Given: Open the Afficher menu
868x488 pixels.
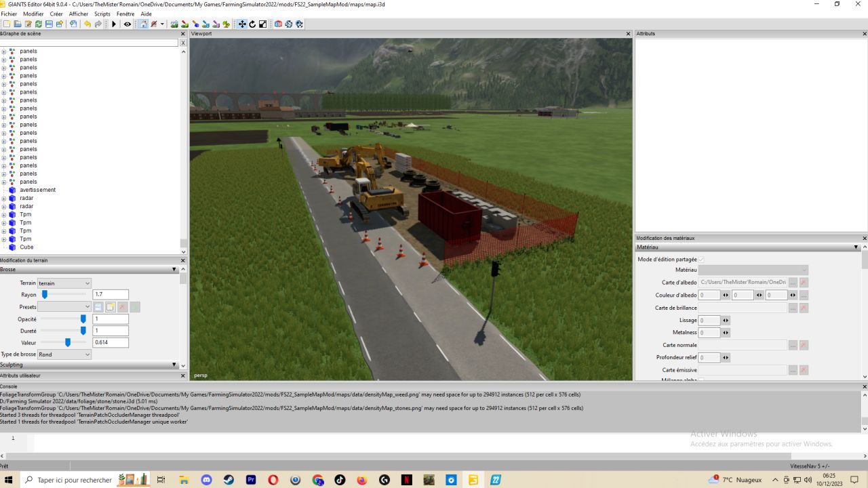Looking at the screenshot, I should [x=79, y=14].
